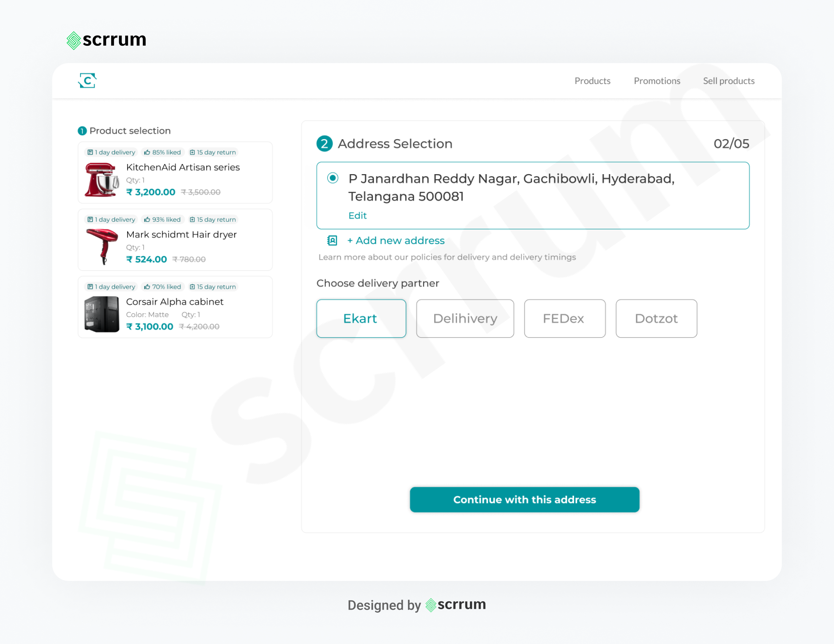Click thumbs-up icon next to 70% liked
Screen dimensions: 834x644
pyautogui.click(x=147, y=287)
